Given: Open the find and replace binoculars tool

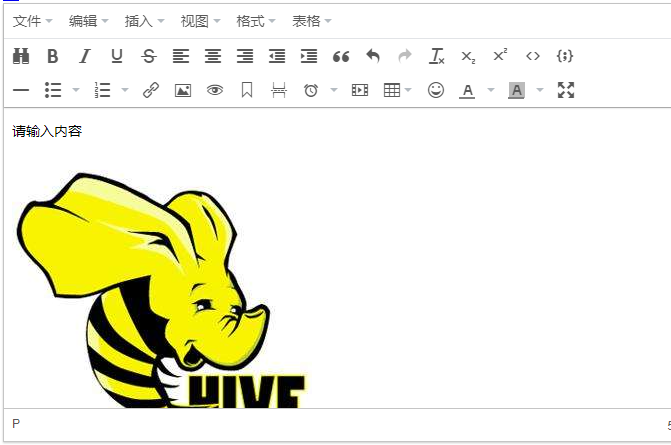Looking at the screenshot, I should click(21, 56).
